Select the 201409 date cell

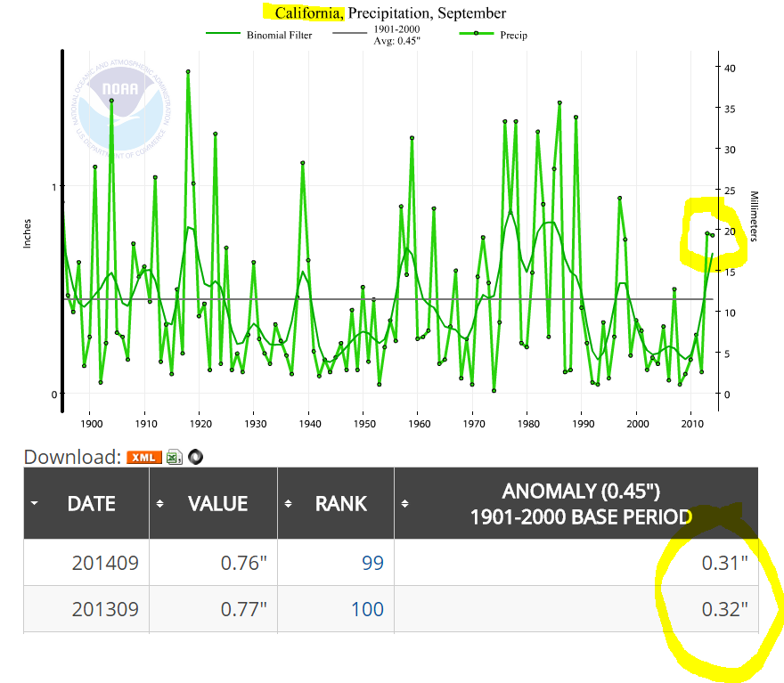(x=105, y=563)
